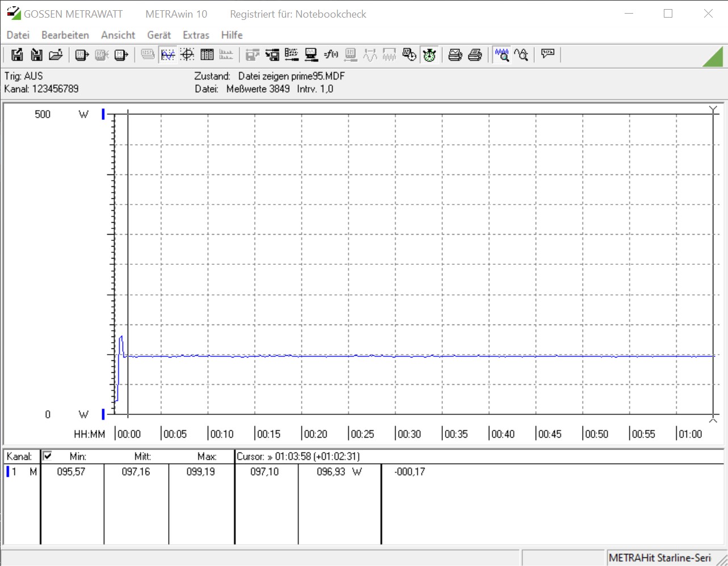Open the Hilfe menu
This screenshot has width=728, height=566.
coord(232,35)
